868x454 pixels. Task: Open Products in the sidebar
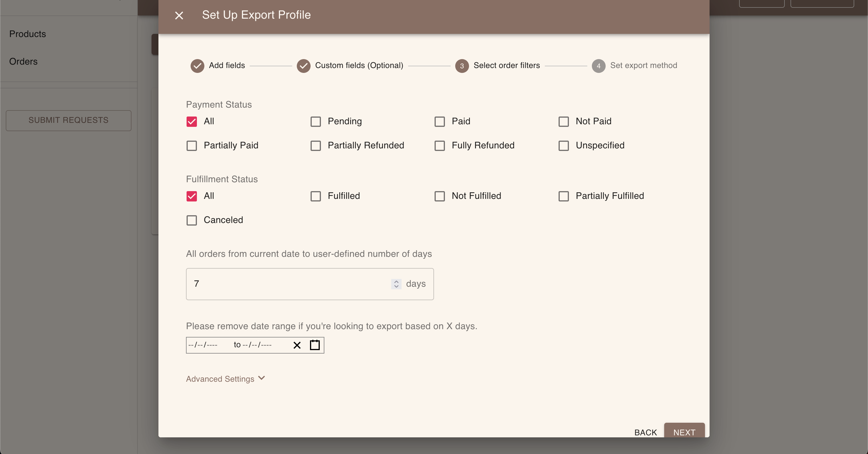[28, 34]
